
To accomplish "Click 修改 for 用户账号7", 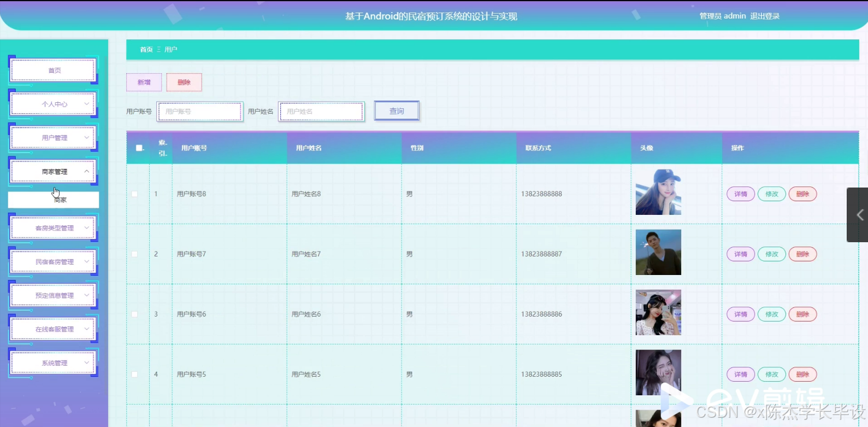I will tap(772, 254).
